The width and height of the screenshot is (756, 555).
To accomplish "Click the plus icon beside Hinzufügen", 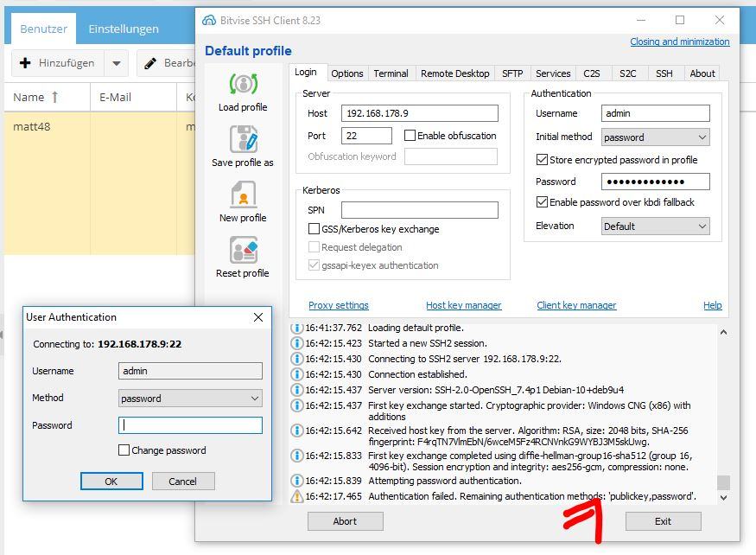I will click(25, 63).
